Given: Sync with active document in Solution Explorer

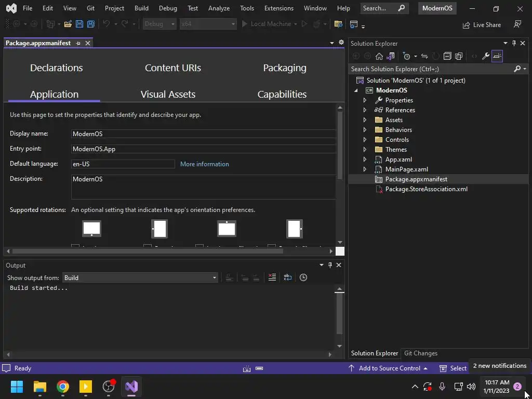Looking at the screenshot, I should [x=424, y=56].
